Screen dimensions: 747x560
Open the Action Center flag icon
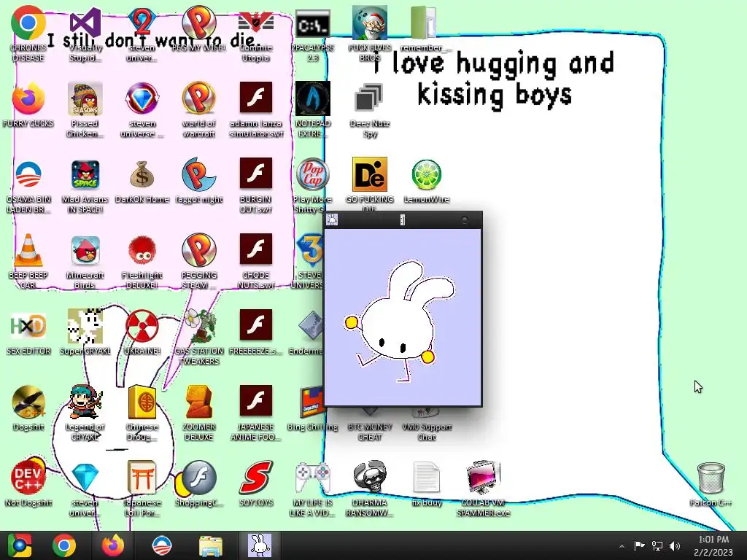pos(639,546)
